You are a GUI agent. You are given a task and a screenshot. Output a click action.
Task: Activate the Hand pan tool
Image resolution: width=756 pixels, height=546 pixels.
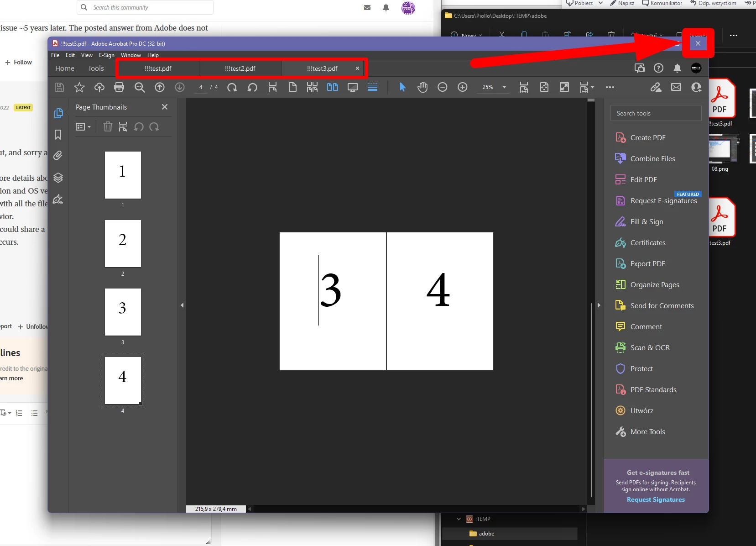[422, 87]
